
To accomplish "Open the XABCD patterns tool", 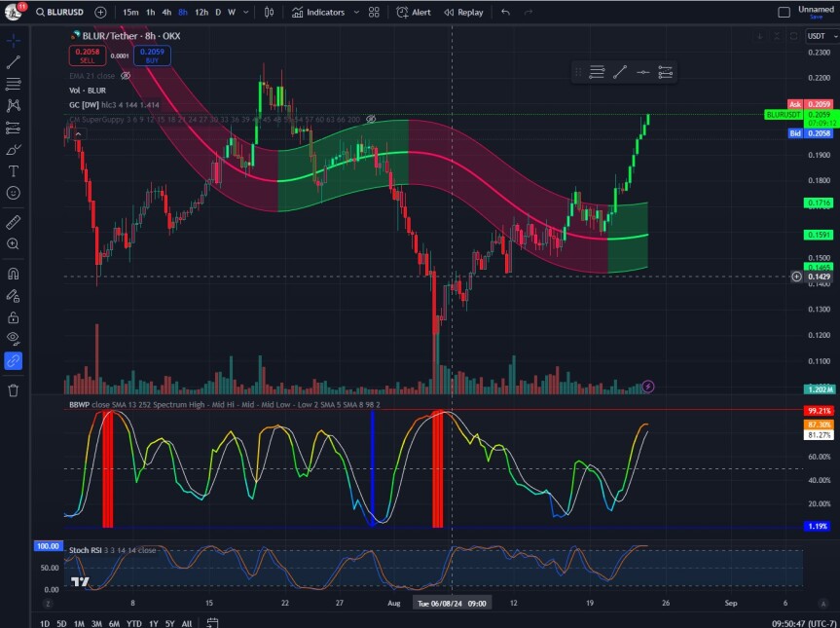I will coord(14,105).
